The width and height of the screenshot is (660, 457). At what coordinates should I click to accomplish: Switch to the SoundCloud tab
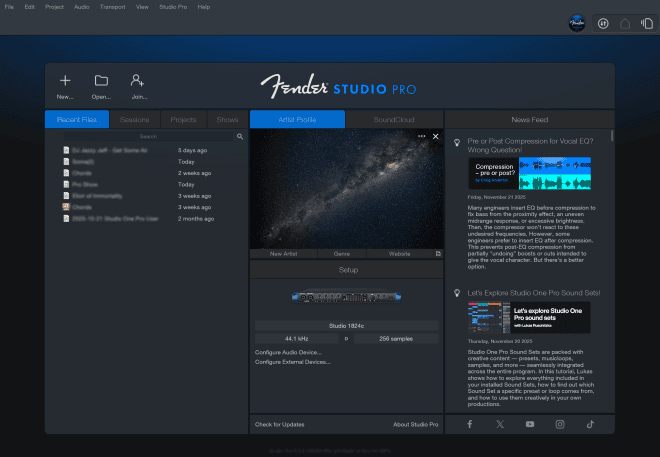pos(393,119)
